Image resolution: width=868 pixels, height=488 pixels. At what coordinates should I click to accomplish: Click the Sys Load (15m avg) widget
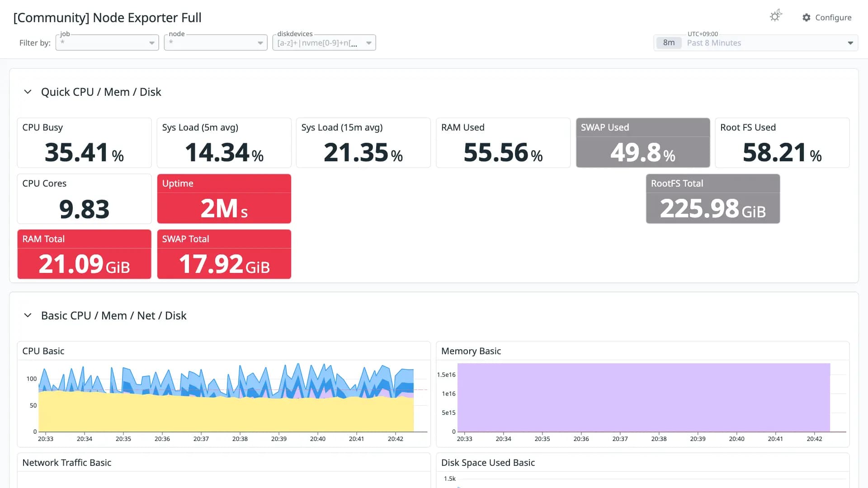click(363, 143)
